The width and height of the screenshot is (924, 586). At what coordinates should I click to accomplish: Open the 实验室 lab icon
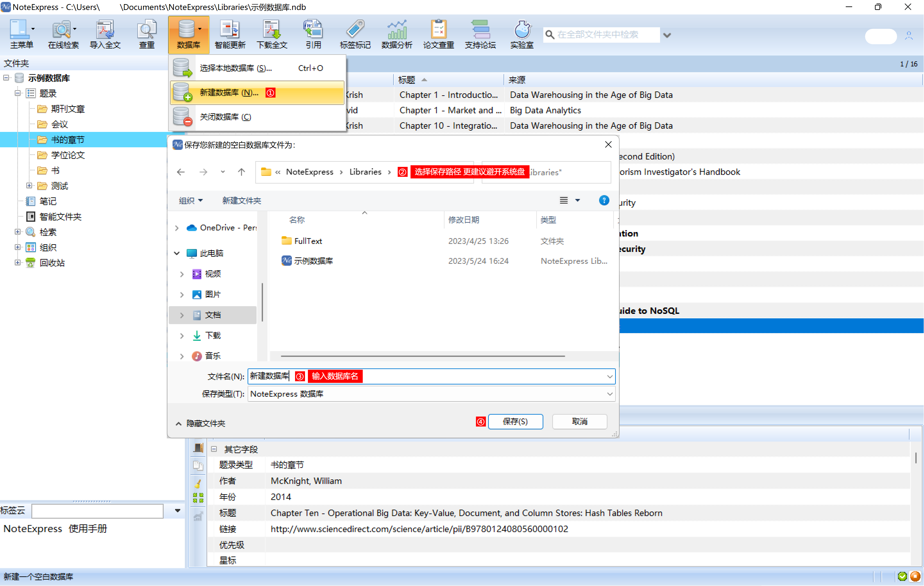pyautogui.click(x=522, y=34)
